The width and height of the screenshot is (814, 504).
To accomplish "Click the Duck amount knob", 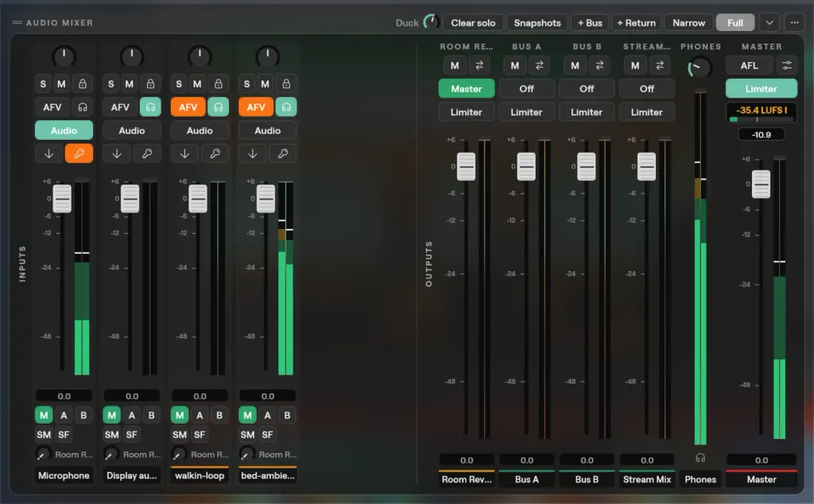I will tap(431, 22).
